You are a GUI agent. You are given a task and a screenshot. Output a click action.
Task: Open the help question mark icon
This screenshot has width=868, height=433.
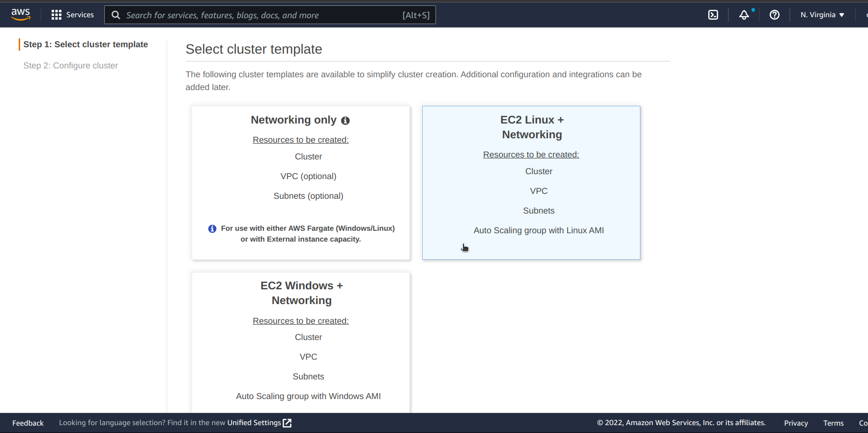click(x=774, y=15)
